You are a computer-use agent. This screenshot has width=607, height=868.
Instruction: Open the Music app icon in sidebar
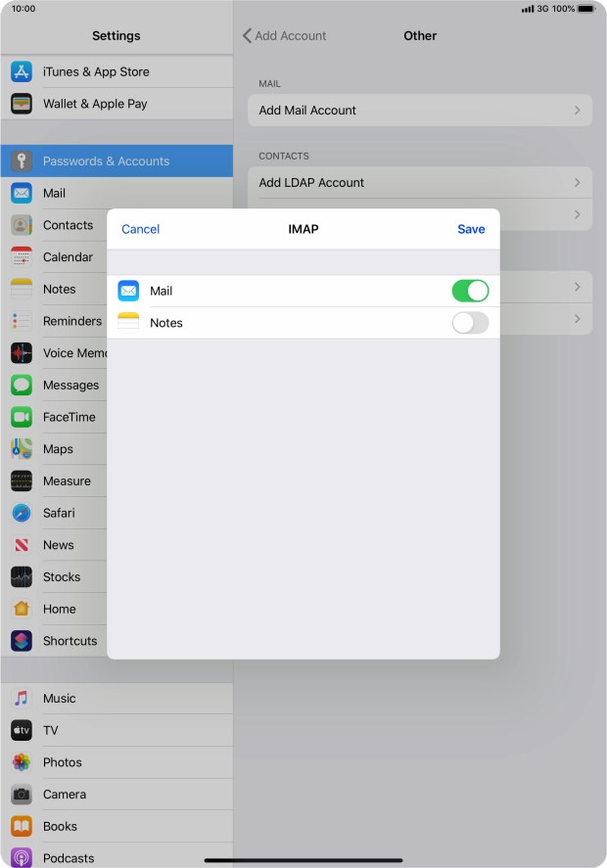[22, 699]
